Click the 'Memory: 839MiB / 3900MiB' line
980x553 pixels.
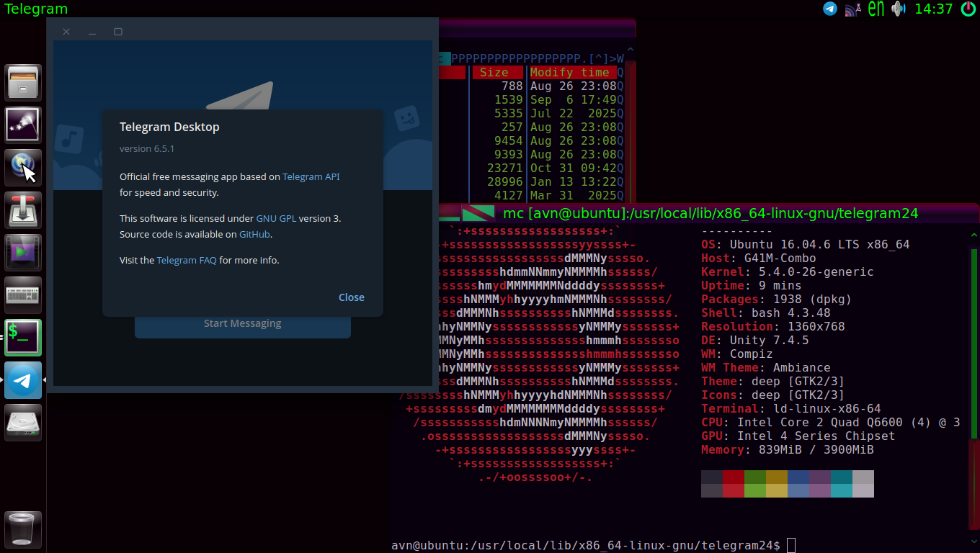pyautogui.click(x=788, y=449)
